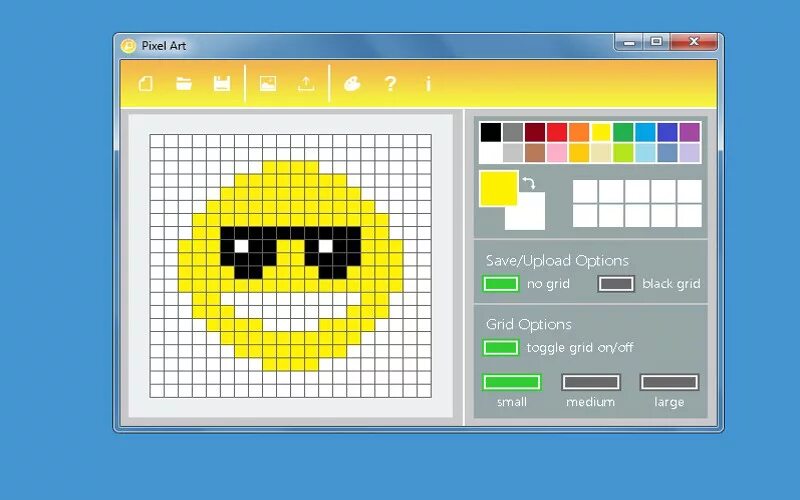The height and width of the screenshot is (500, 800).
Task: Select the large grid size
Action: pyautogui.click(x=669, y=382)
